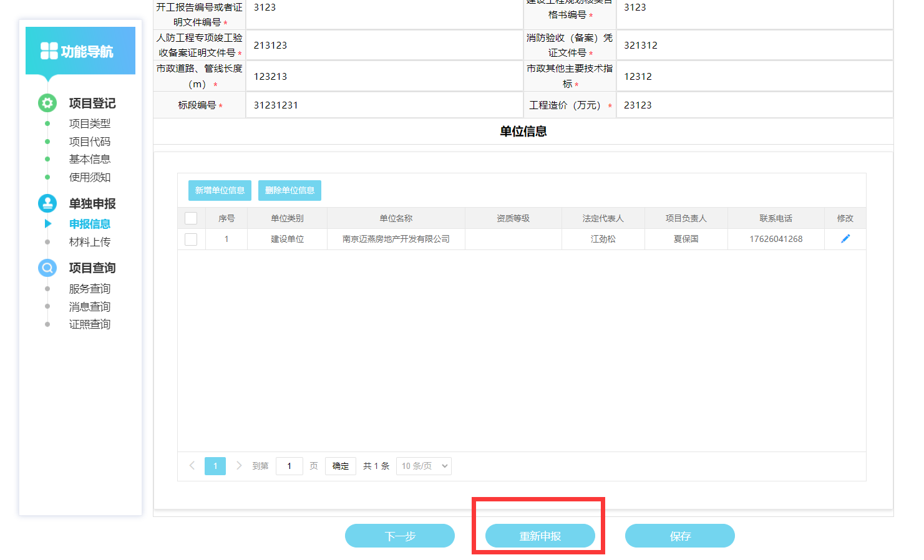Image resolution: width=924 pixels, height=560 pixels.
Task: Click the blue arrow beside 申报信息
Action: (48, 223)
